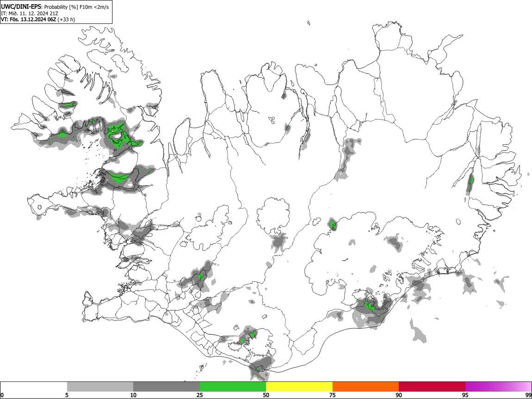Click the legend value 75
The image size is (532, 399).
point(333,395)
